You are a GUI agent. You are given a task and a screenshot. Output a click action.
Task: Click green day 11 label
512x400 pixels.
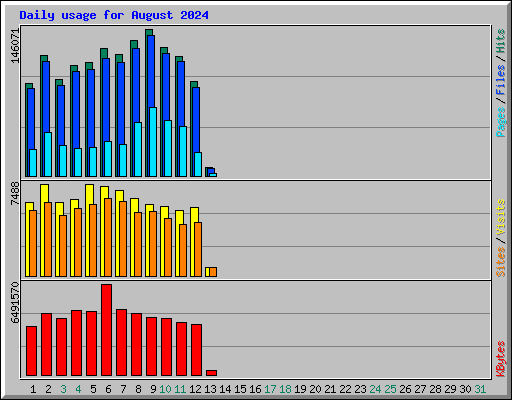(180, 389)
